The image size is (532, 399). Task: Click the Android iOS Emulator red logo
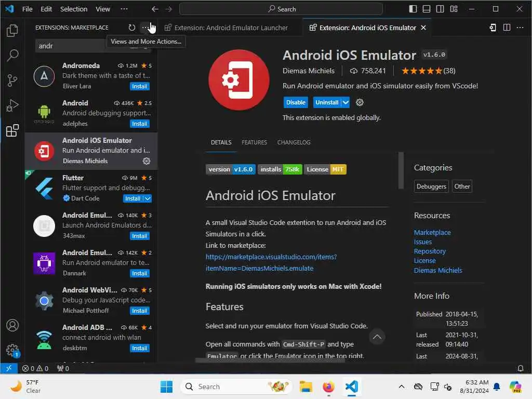tap(239, 80)
